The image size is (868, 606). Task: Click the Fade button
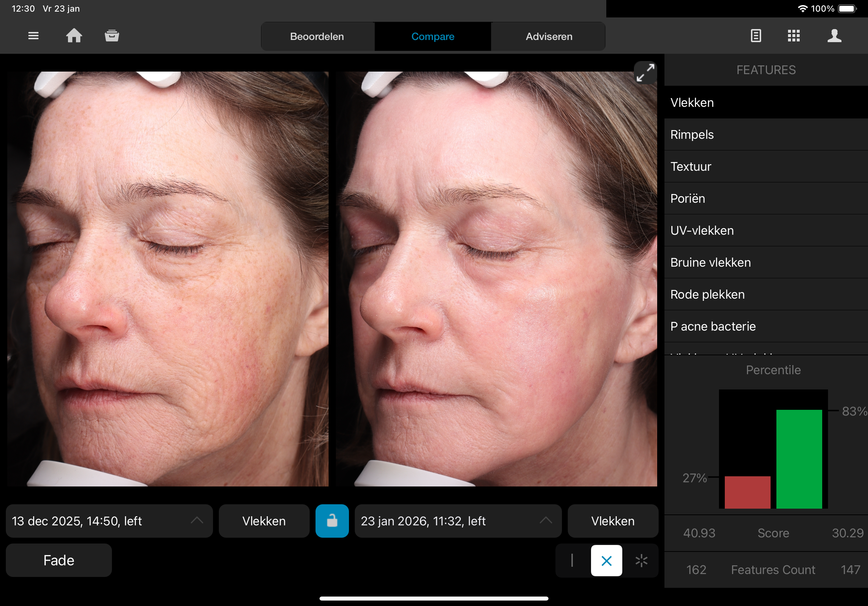point(59,560)
